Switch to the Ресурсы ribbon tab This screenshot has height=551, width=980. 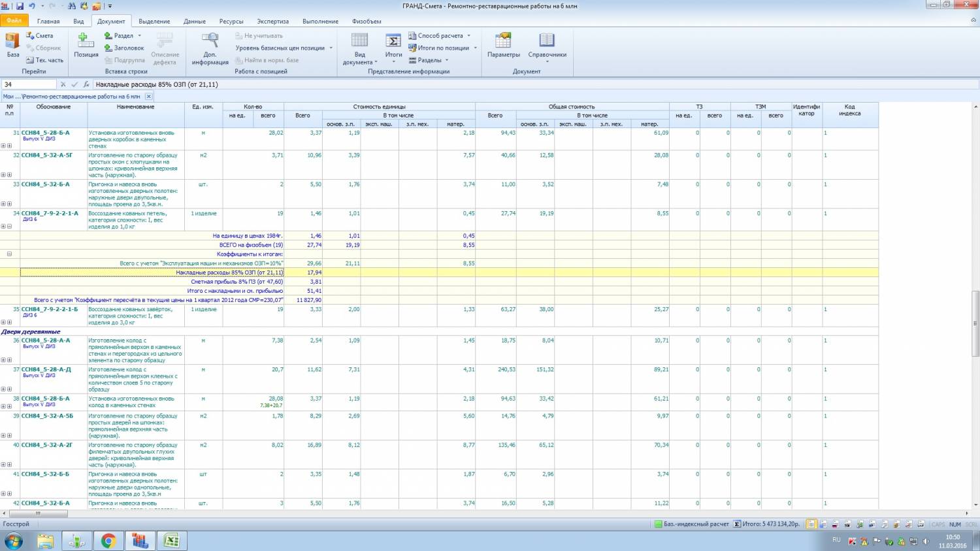pyautogui.click(x=231, y=22)
